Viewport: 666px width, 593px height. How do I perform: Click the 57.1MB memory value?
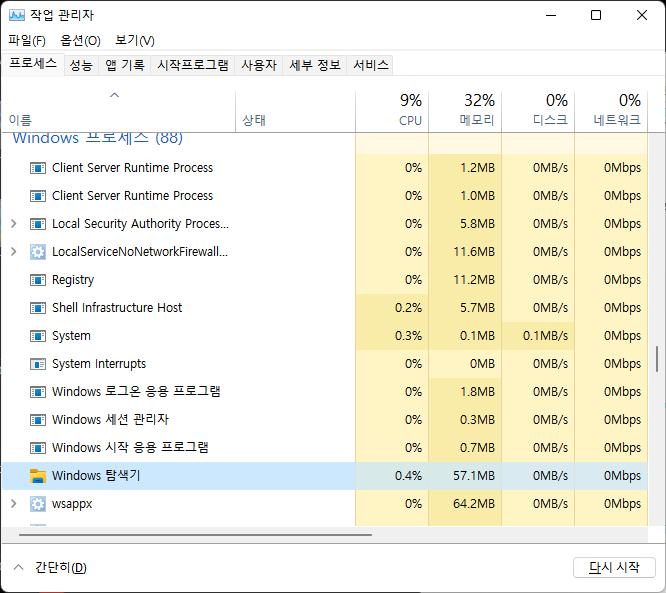tap(474, 475)
